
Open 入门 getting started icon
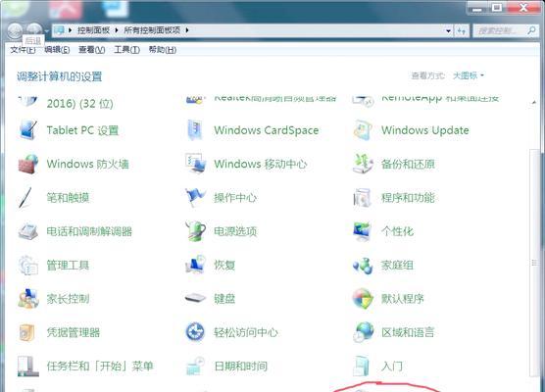362,366
